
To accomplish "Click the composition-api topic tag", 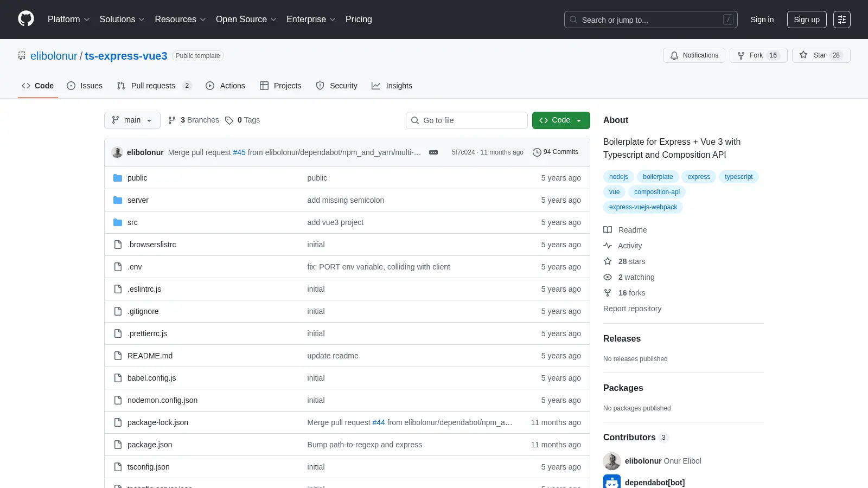I will click(x=657, y=192).
